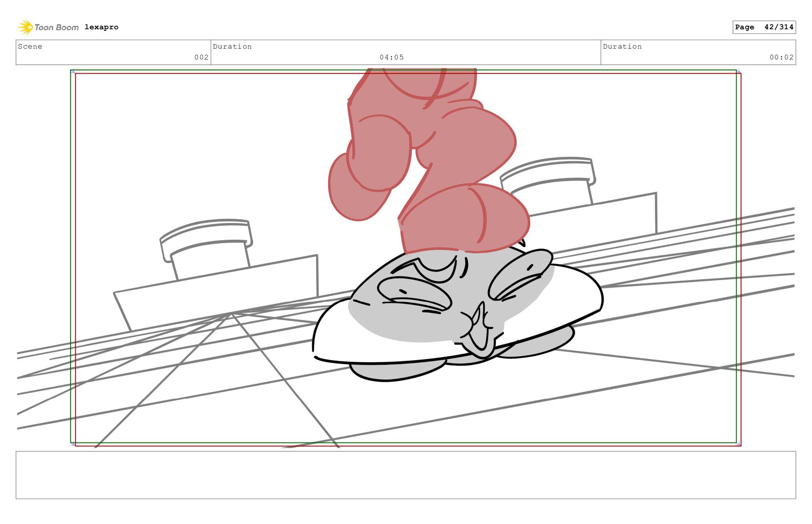Select the panel duration value '00:02'
Screen dimensions: 812x524
click(782, 57)
